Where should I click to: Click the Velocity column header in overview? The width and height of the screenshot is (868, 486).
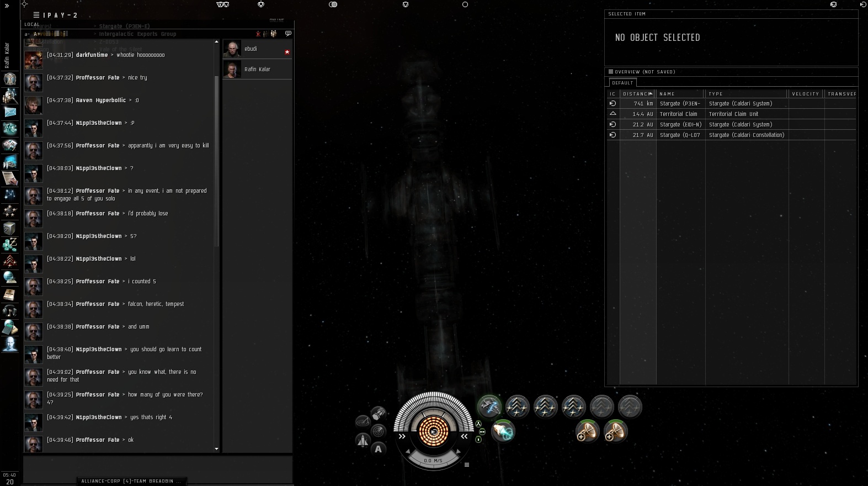coord(806,94)
